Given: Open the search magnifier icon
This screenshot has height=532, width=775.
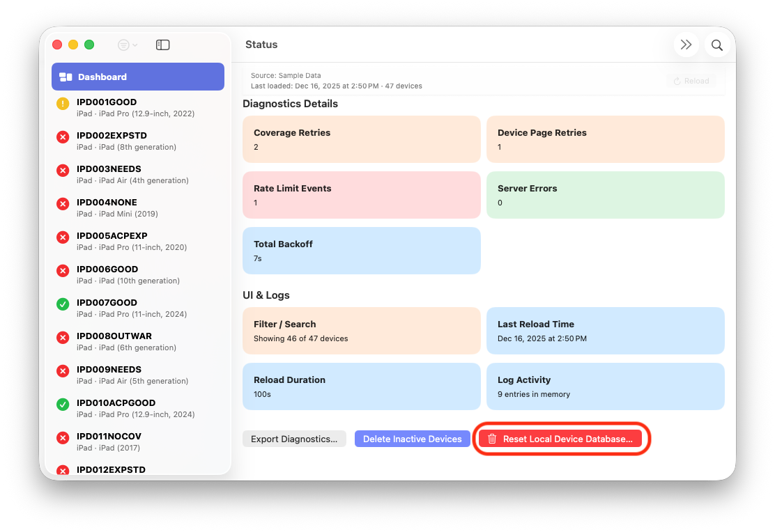Looking at the screenshot, I should pos(716,45).
